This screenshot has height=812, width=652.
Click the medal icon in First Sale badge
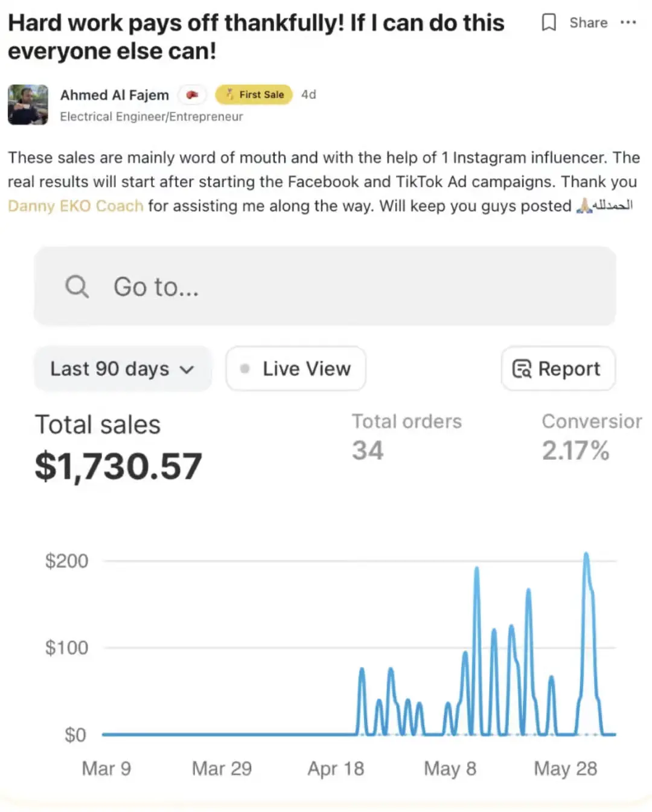coord(229,94)
